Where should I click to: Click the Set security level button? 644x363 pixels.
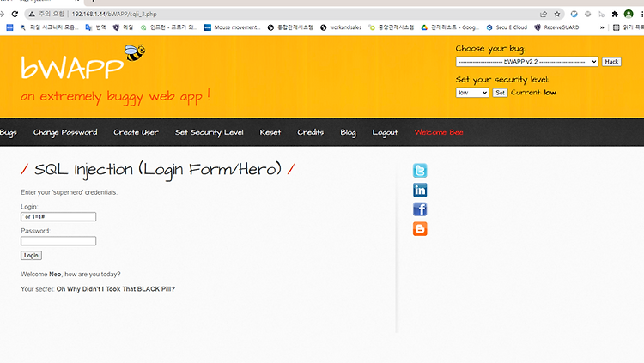500,93
